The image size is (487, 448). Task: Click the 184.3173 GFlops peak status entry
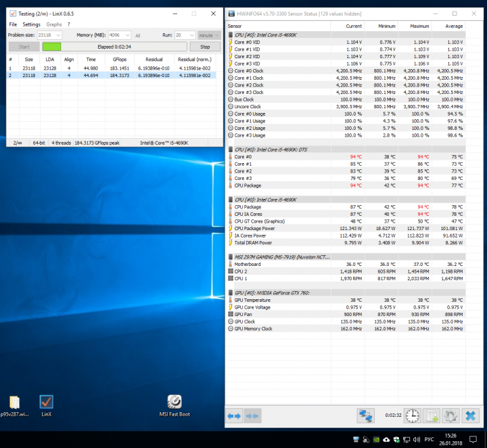pos(97,143)
